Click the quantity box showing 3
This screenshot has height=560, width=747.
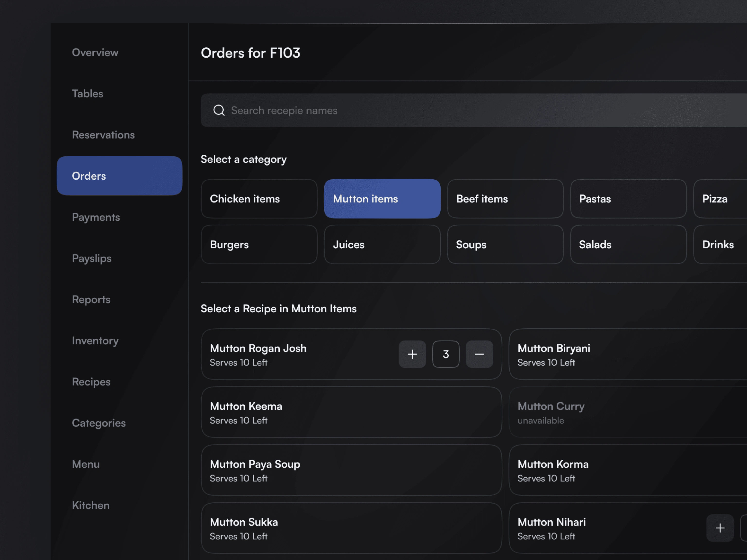445,354
